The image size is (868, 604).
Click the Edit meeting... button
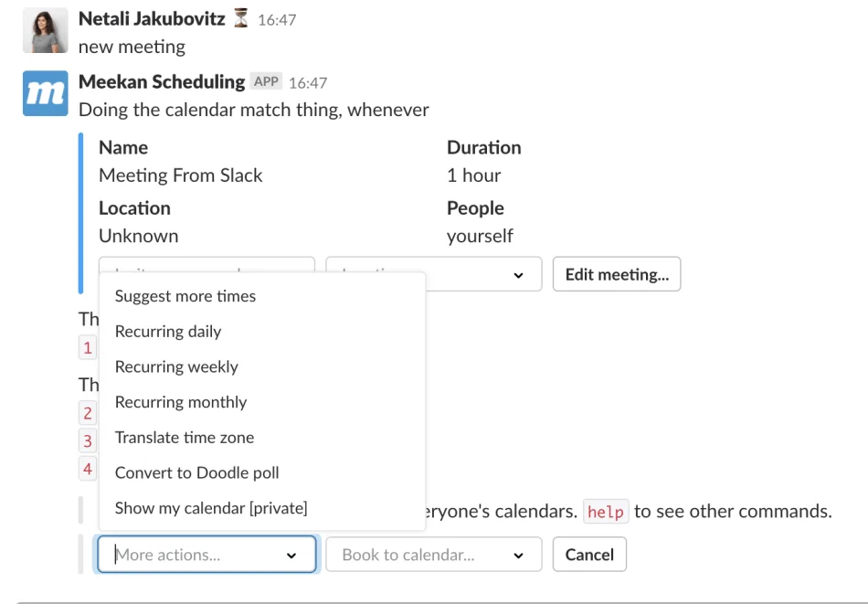pos(617,274)
